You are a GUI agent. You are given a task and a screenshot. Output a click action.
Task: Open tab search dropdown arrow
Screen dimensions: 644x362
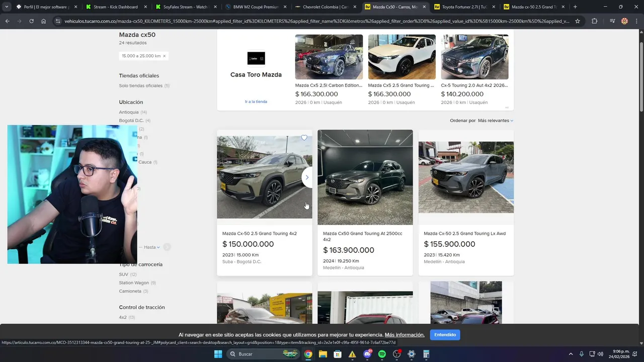click(x=7, y=7)
